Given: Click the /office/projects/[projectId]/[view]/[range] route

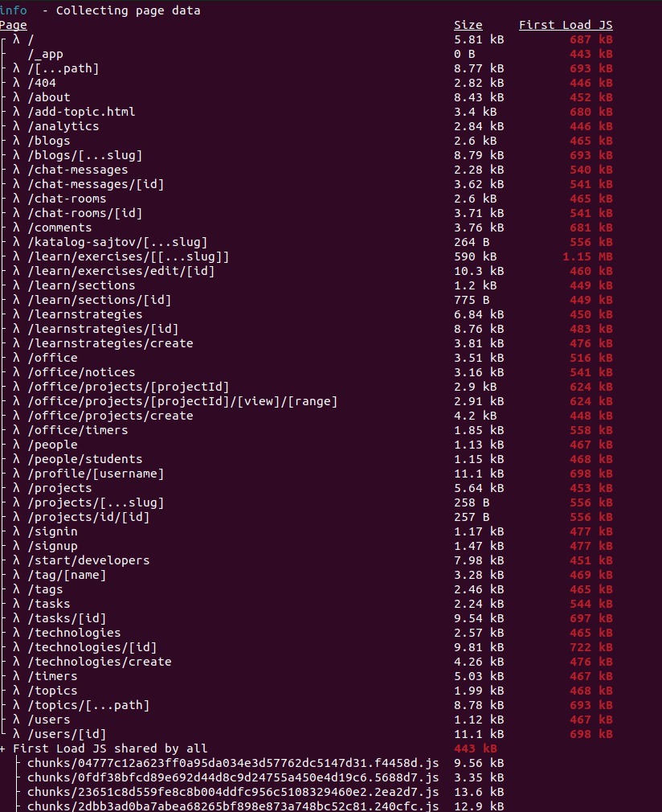Looking at the screenshot, I should (182, 401).
